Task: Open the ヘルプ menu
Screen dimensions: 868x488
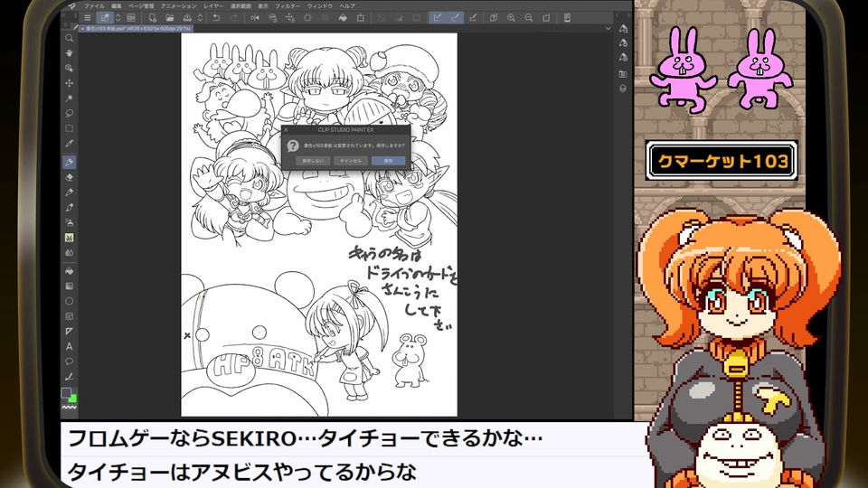Action: coord(347,5)
